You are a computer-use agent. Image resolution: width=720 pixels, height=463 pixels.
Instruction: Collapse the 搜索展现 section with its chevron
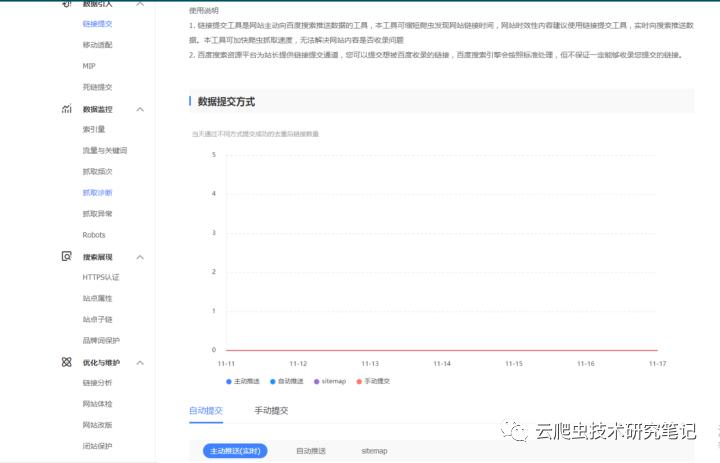(x=140, y=257)
